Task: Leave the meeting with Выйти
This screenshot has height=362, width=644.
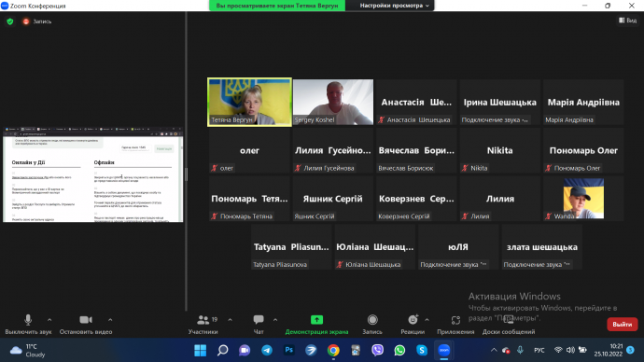Action: pyautogui.click(x=623, y=325)
